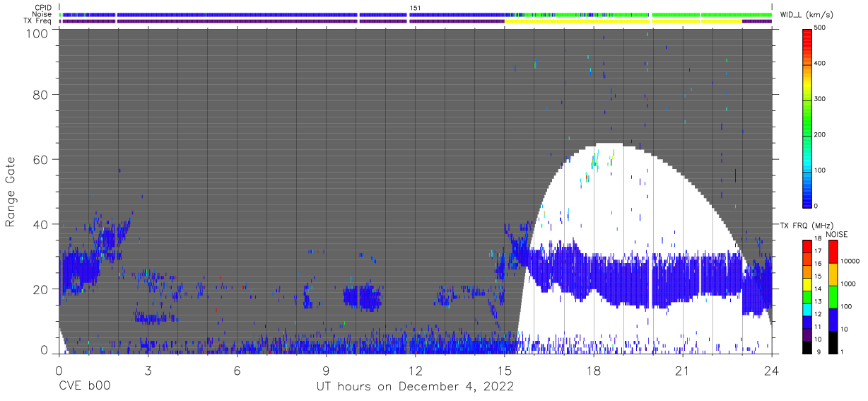Image resolution: width=868 pixels, height=401 pixels.
Task: Click the x-axis tick label '24'
Action: [x=772, y=371]
